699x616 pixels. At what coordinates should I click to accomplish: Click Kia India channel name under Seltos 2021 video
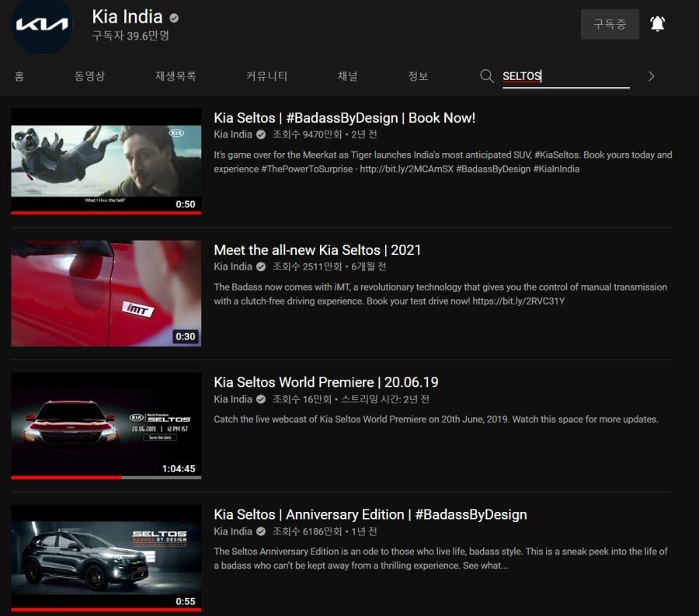pyautogui.click(x=233, y=266)
